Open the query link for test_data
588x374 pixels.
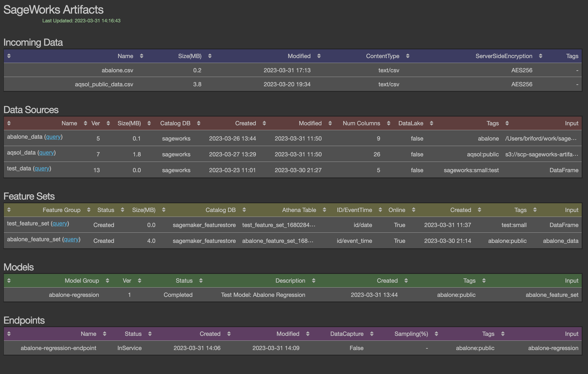tap(42, 169)
